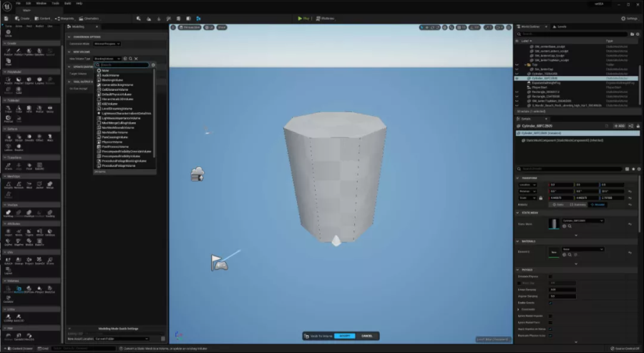This screenshot has height=353, width=644.
Task: Open the Tools menu
Action: coord(55,4)
